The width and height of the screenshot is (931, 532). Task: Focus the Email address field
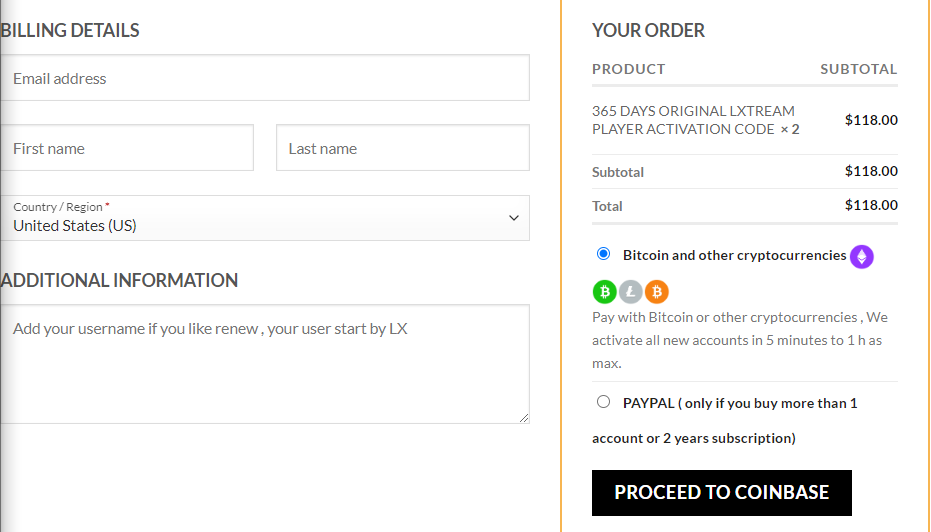[265, 78]
